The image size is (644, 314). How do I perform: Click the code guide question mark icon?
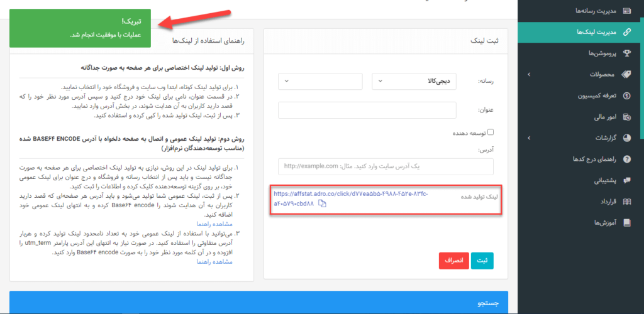(627, 159)
